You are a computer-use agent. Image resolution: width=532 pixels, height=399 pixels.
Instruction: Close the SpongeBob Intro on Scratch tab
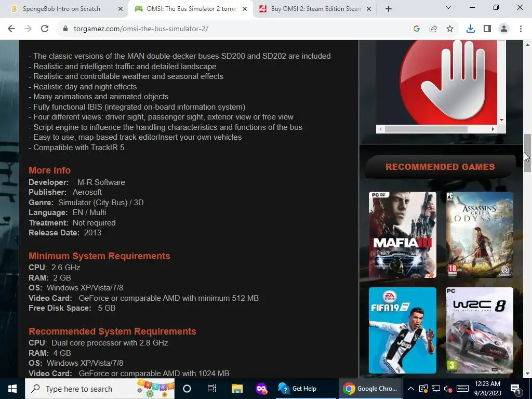click(x=121, y=9)
